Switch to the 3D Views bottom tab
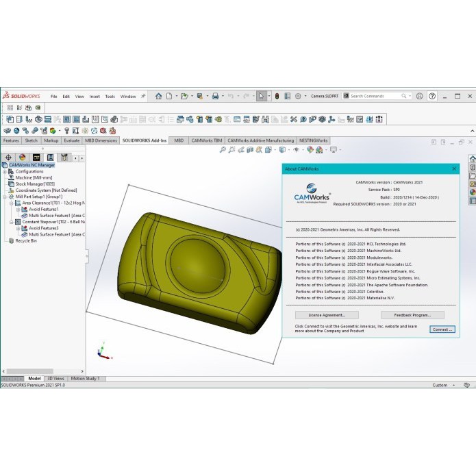Viewport: 476px width, 476px height. tap(56, 379)
